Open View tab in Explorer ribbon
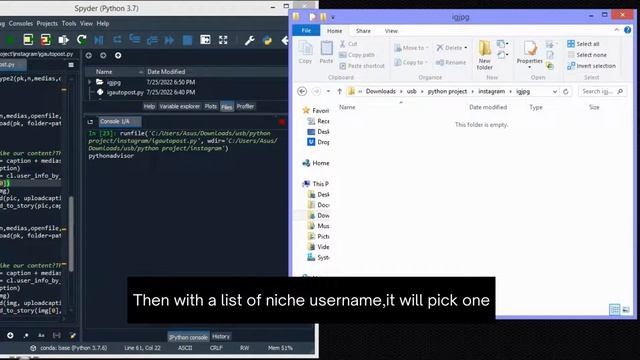The height and width of the screenshot is (360, 640). pos(391,31)
